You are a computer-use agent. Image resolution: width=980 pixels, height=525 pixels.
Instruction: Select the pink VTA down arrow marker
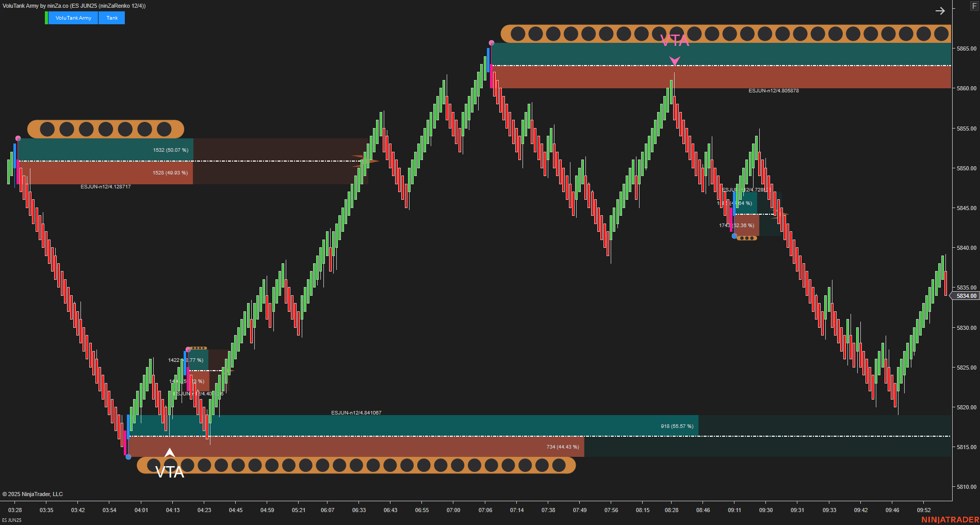tap(675, 59)
